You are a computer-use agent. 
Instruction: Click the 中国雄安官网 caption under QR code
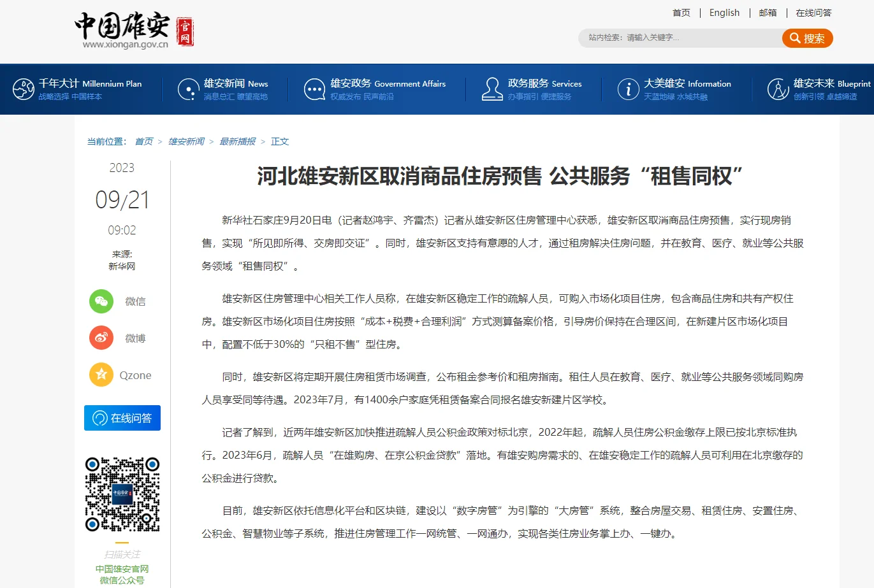tap(122, 569)
